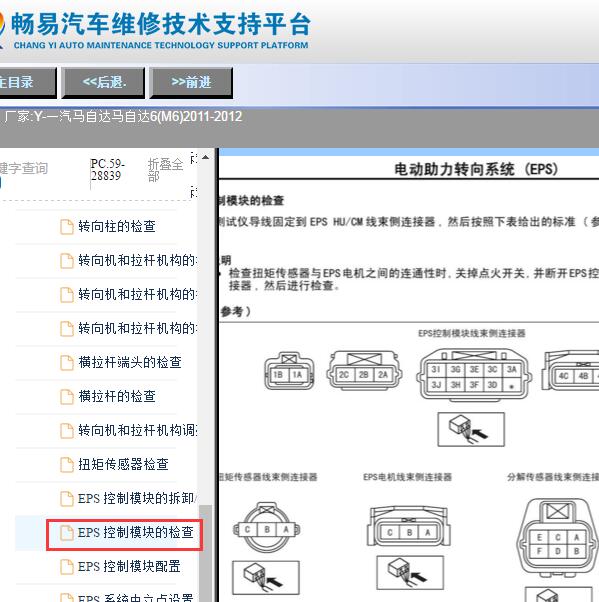Go back with the <<后退 button
The image size is (599, 602).
103,83
